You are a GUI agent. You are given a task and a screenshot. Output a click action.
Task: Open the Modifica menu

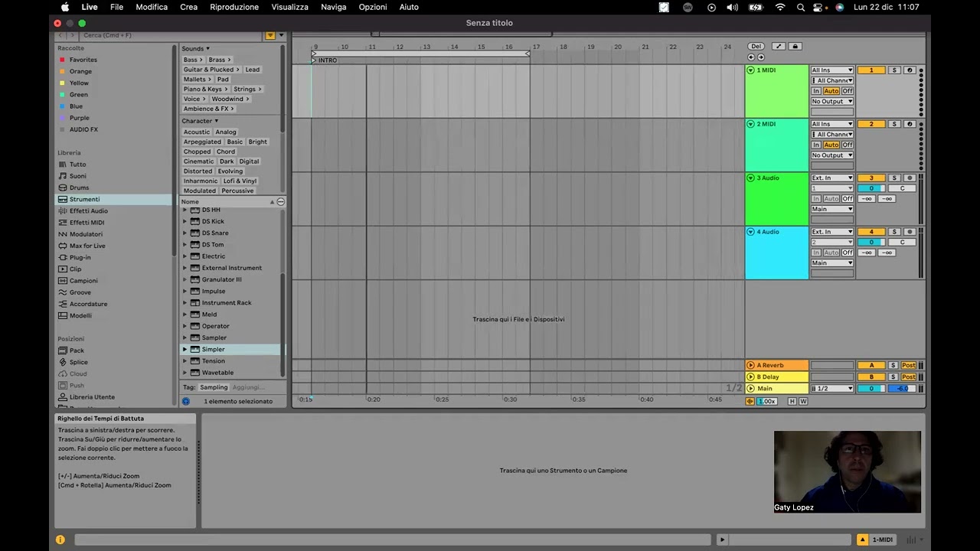(x=152, y=7)
